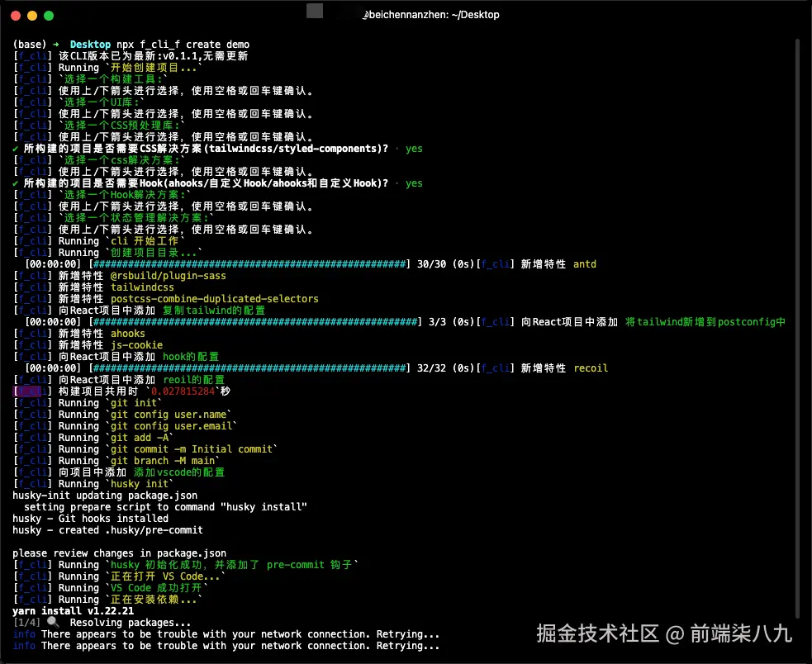
Task: Click the highlighted [f_cli] tag before 构建项目共用时
Action: (32, 391)
